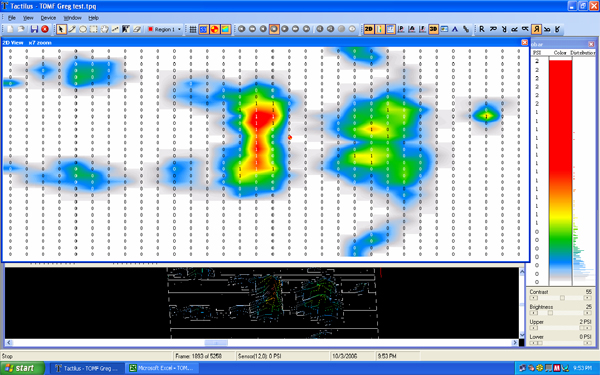Open the Region 1 dropdown

[165, 29]
